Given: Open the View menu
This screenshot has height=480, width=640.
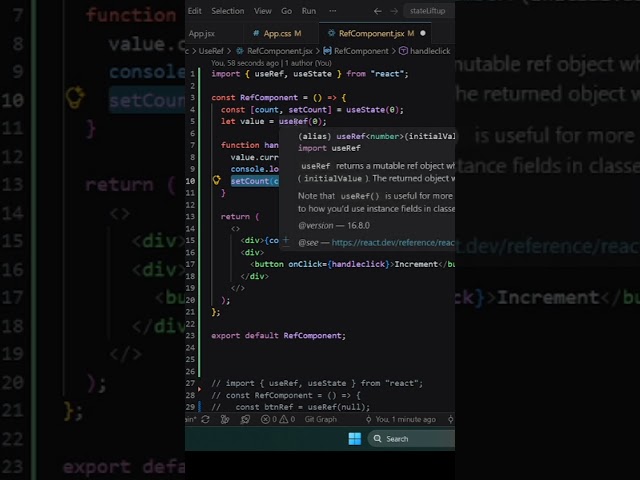Looking at the screenshot, I should tap(262, 11).
